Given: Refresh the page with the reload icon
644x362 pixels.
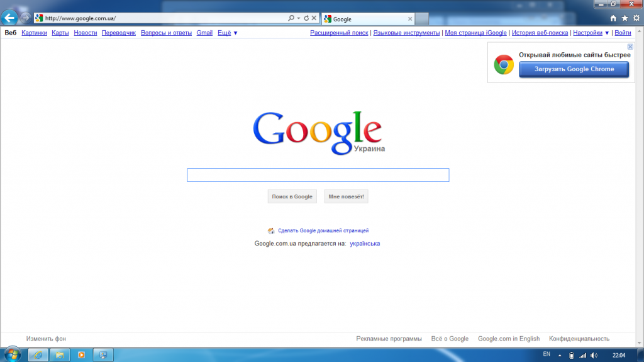Looking at the screenshot, I should [x=306, y=18].
